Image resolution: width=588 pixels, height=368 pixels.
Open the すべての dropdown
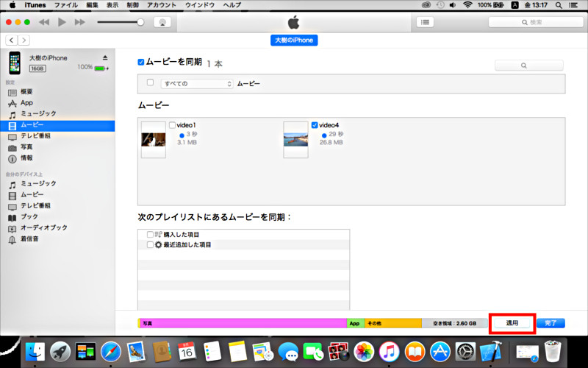197,84
